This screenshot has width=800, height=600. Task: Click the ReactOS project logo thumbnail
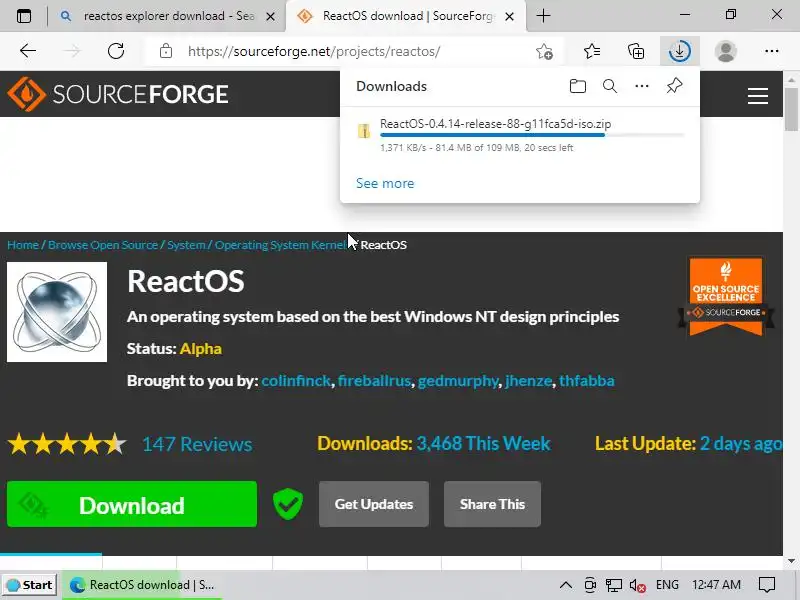[x=57, y=312]
